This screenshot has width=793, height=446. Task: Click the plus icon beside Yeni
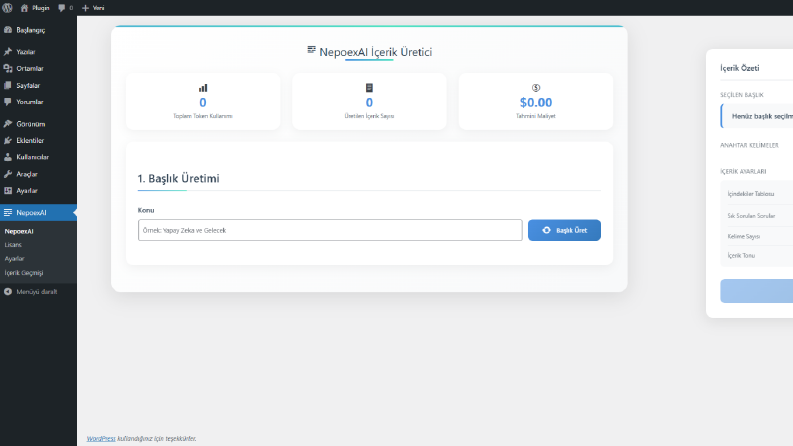tap(85, 8)
